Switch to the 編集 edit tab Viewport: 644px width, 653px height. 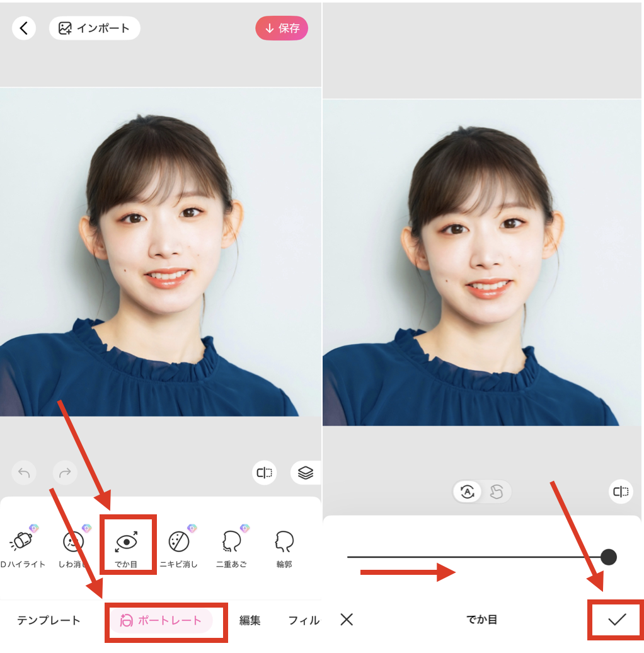pos(250,620)
